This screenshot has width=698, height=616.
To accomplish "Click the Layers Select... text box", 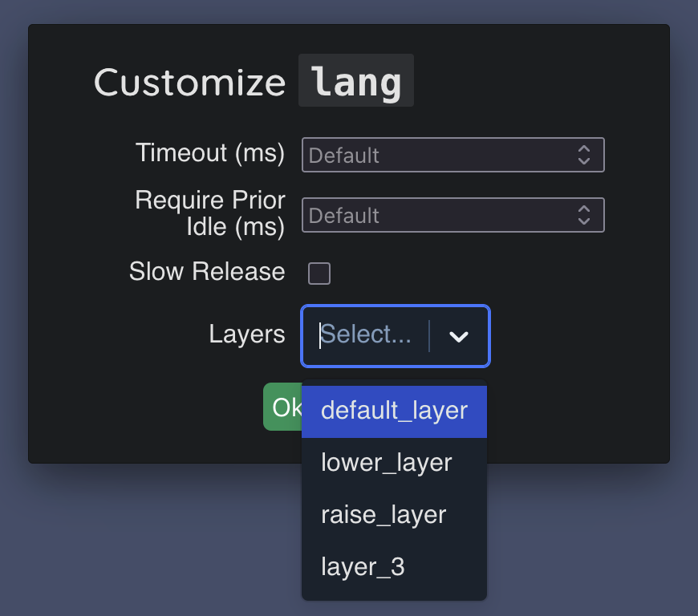I will tap(366, 335).
